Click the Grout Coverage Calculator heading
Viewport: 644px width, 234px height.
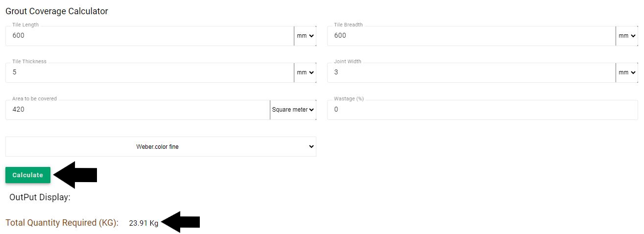click(x=57, y=11)
